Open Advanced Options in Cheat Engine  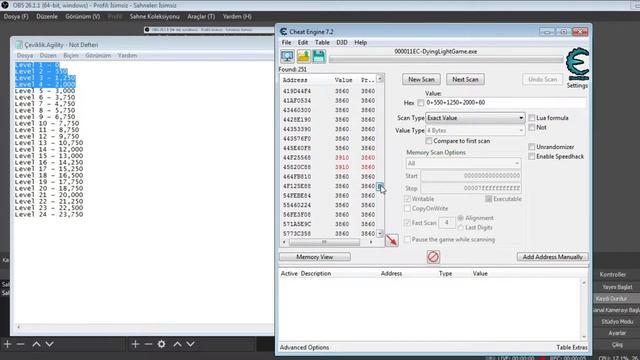(304, 347)
